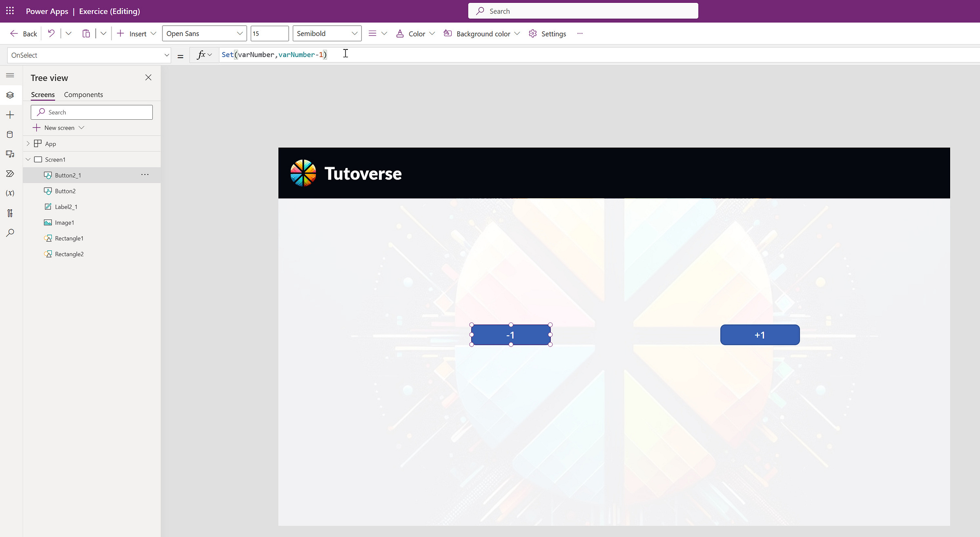Screen dimensions: 980x537
Task: Open the Data pane cylinder icon
Action: pyautogui.click(x=10, y=134)
